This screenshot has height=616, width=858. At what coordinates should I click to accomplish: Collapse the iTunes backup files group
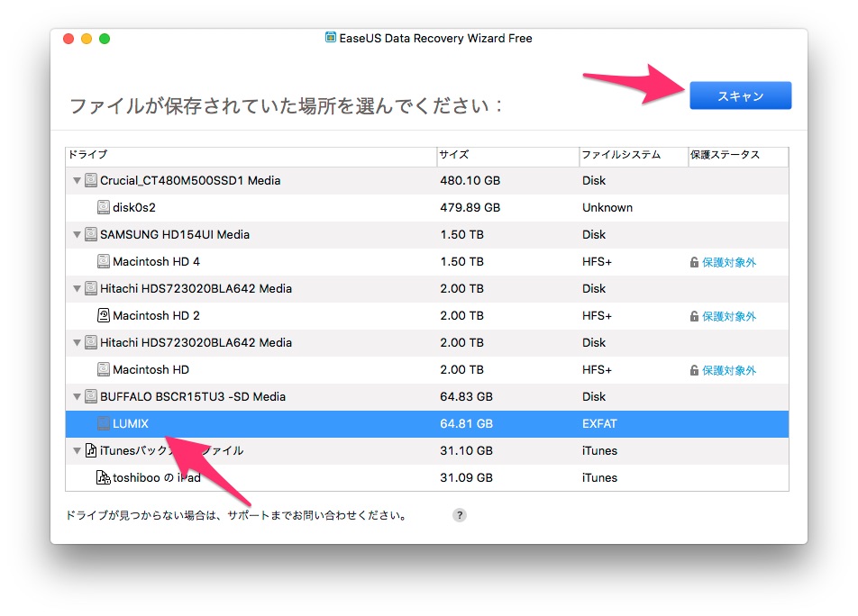coord(76,451)
